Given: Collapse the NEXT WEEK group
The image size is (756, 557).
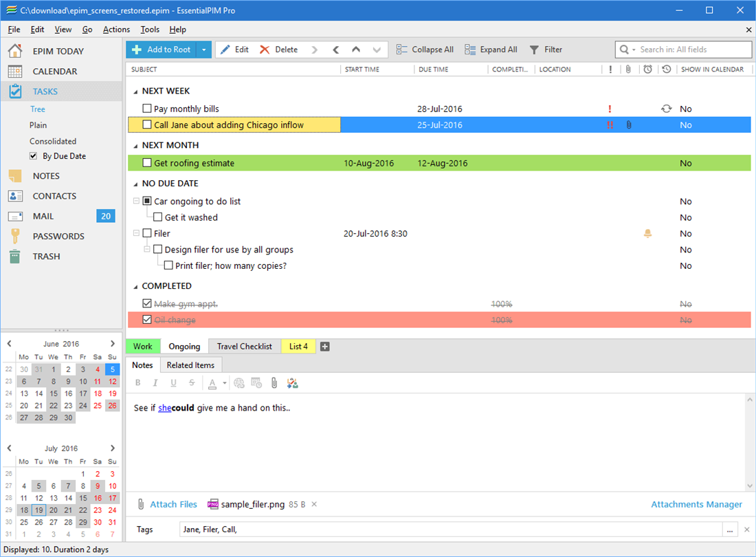Looking at the screenshot, I should 135,91.
